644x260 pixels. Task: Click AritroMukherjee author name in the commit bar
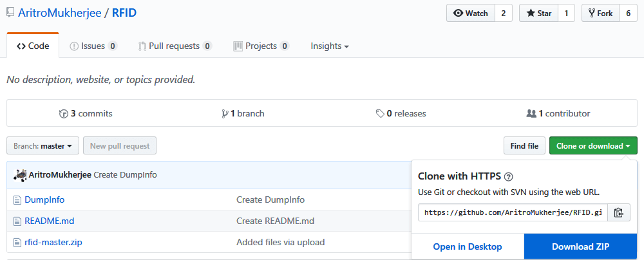click(x=61, y=174)
